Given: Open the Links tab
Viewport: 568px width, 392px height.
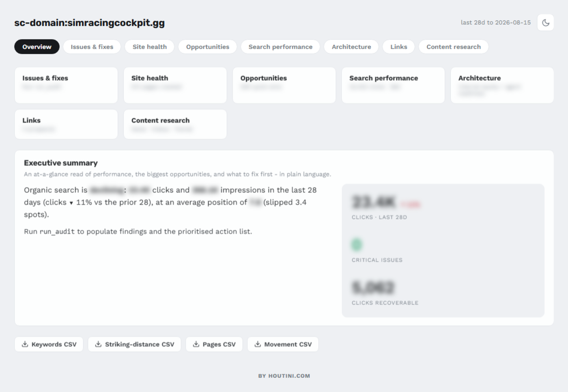Looking at the screenshot, I should 399,47.
